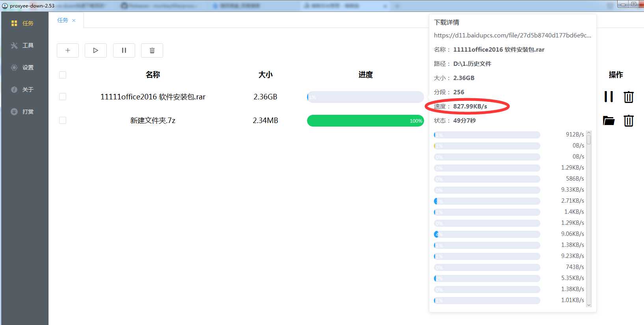644x325 pixels.
Task: Open the 工具 section in the sidebar
Action: pos(24,45)
